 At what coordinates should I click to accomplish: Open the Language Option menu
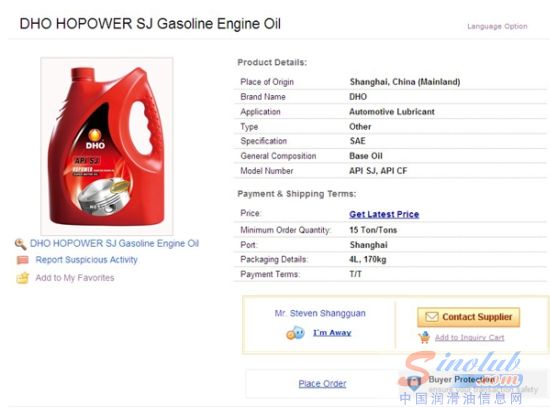click(x=497, y=26)
